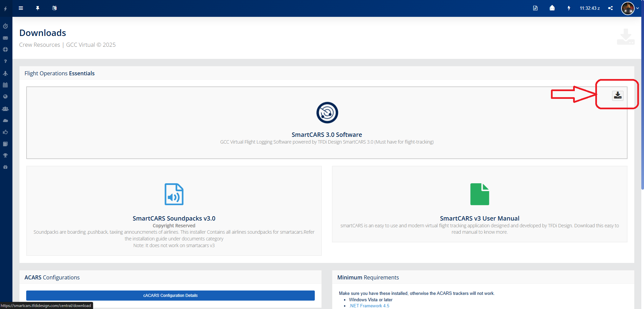Click the document P icon in the top bar
The width and height of the screenshot is (644, 309).
[535, 8]
